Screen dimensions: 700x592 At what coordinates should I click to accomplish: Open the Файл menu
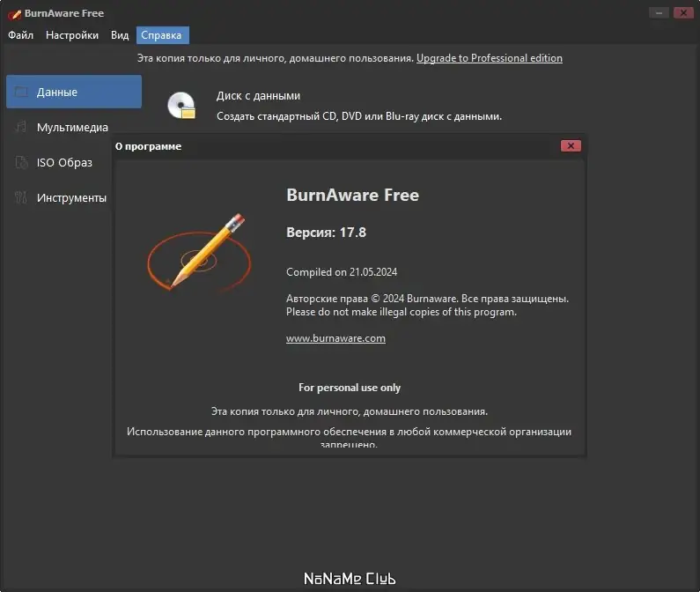tap(20, 35)
